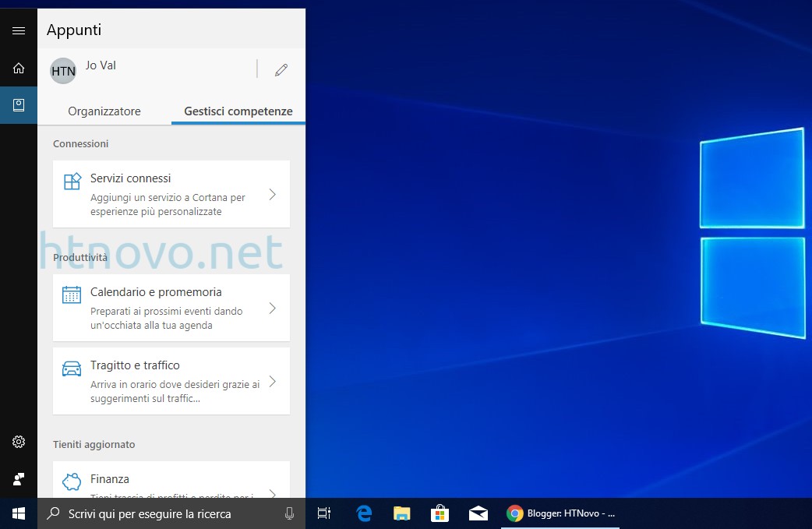Open the Cortana hamburger menu
The image size is (812, 529).
18,30
